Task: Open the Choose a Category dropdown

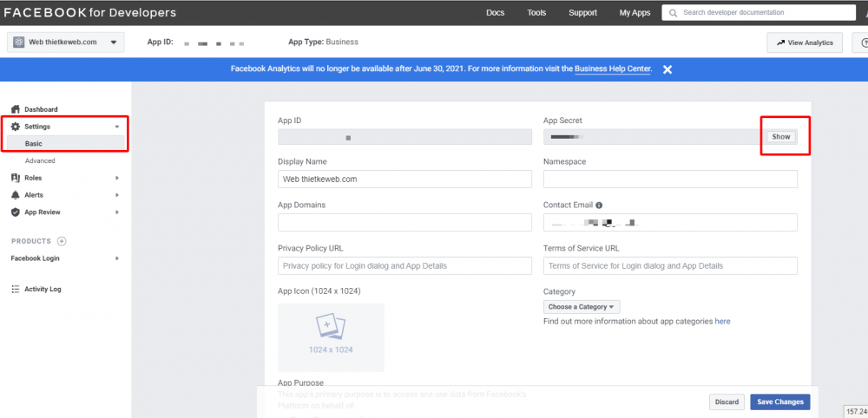Action: pyautogui.click(x=582, y=307)
